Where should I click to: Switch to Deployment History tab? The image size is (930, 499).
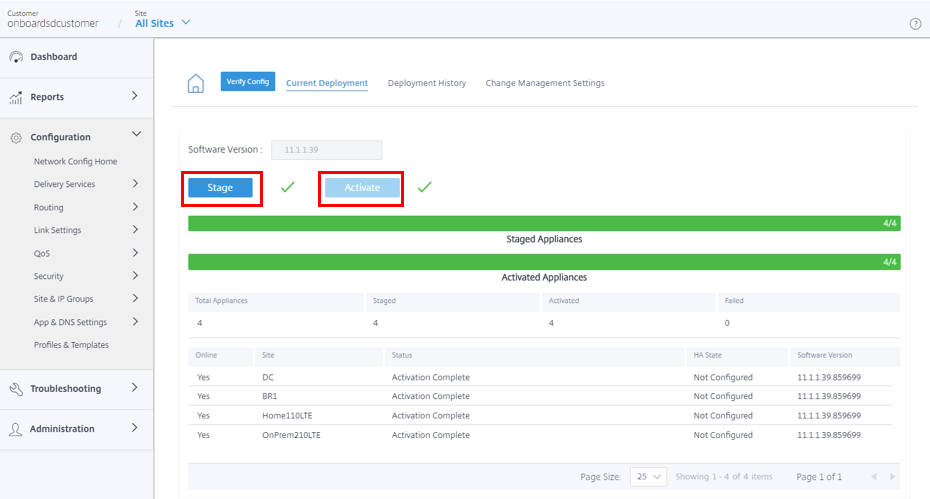[427, 83]
